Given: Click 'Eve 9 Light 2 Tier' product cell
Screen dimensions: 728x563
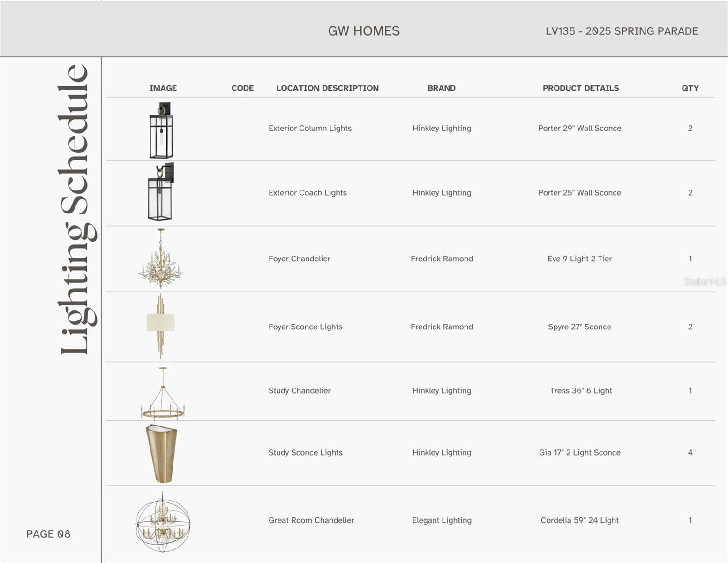Looking at the screenshot, I should (x=579, y=259).
